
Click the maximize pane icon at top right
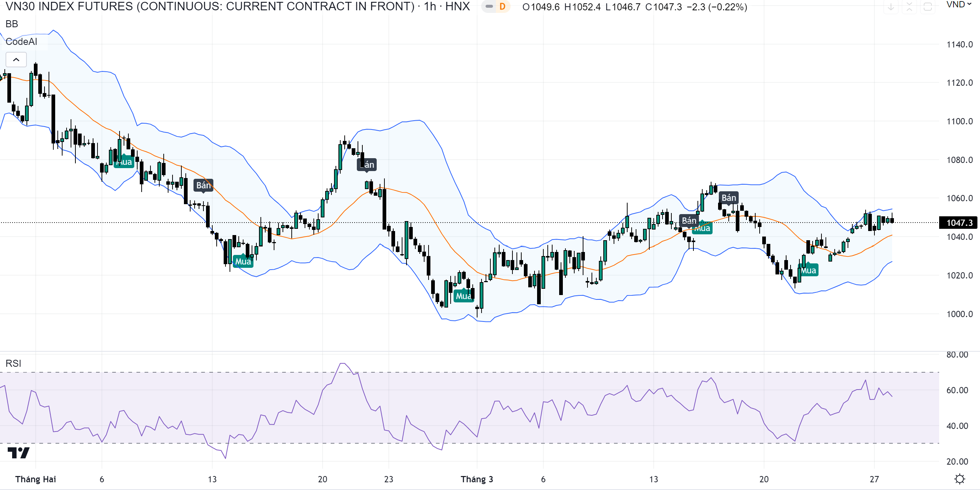(x=927, y=7)
